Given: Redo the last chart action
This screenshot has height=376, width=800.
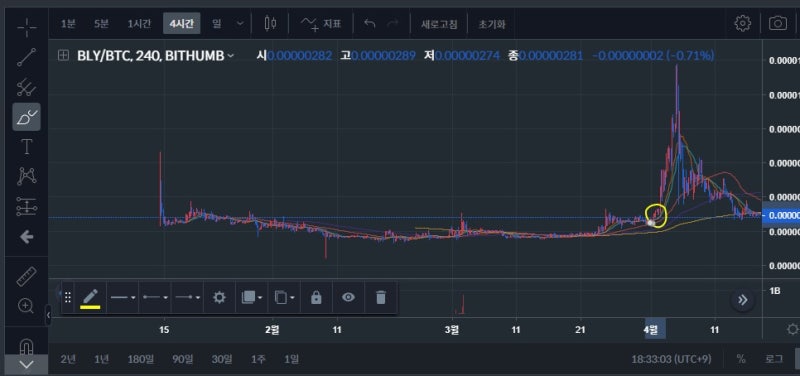Looking at the screenshot, I should 393,24.
